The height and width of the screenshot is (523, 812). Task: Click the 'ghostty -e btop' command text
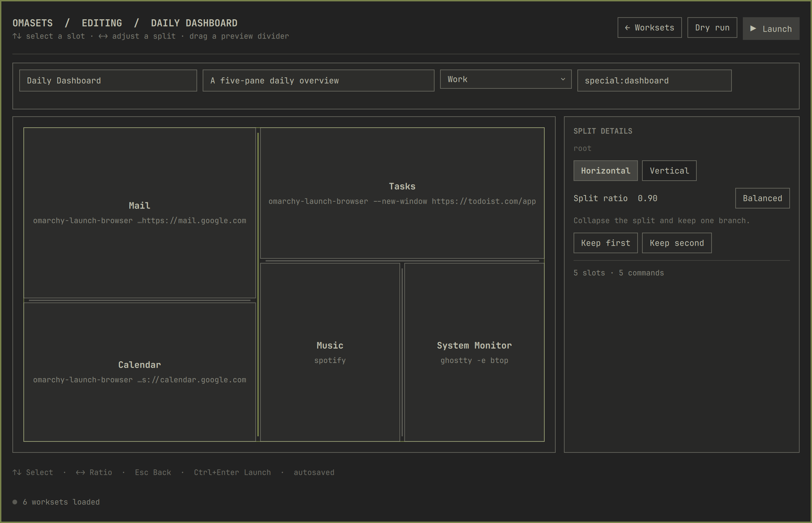(474, 360)
